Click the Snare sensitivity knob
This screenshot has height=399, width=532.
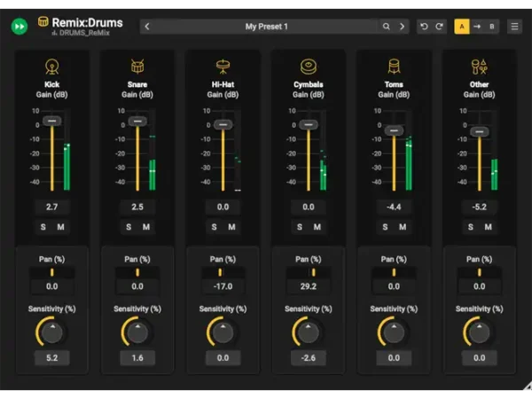point(137,332)
